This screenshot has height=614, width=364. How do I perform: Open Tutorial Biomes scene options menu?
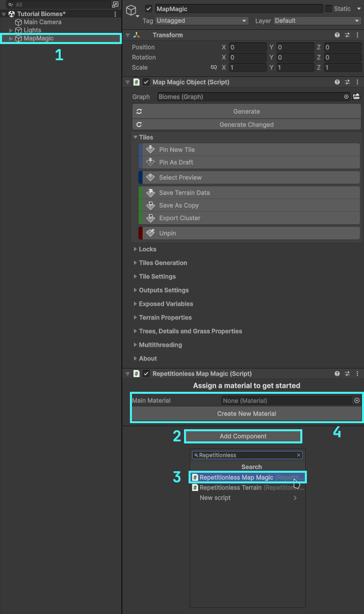115,14
